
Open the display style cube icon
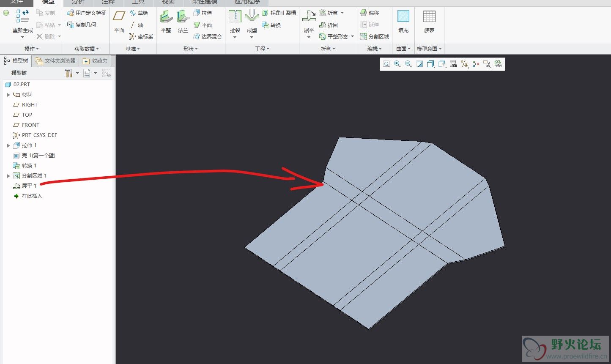tap(430, 64)
